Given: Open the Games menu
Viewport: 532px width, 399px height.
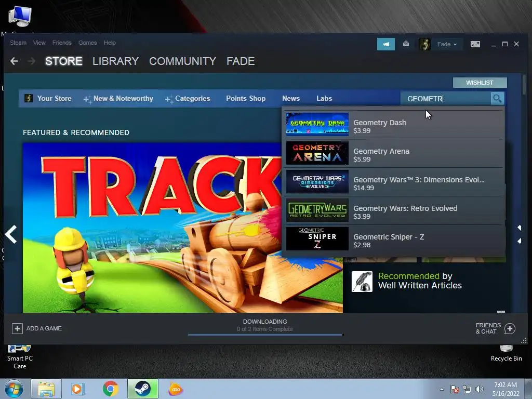Looking at the screenshot, I should click(87, 43).
